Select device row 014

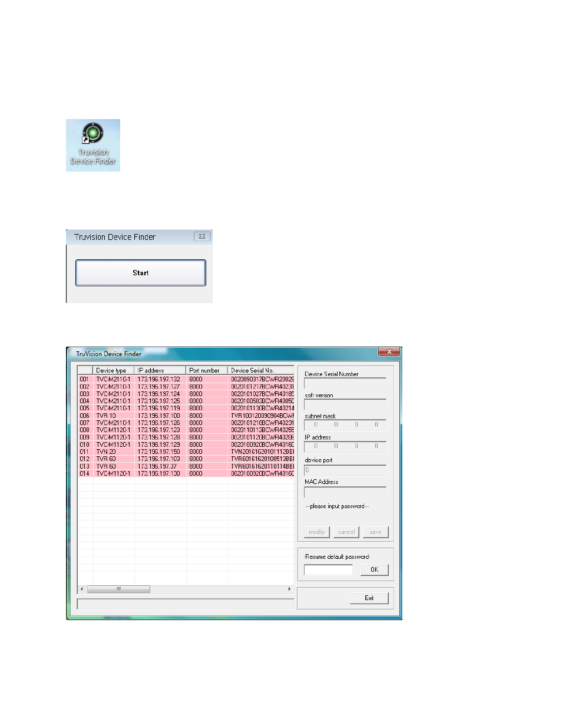point(186,473)
